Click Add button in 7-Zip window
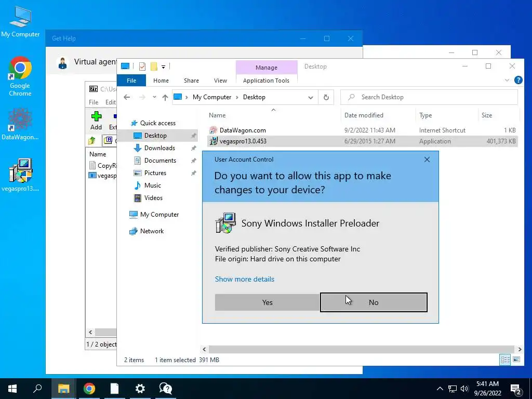 (x=96, y=121)
